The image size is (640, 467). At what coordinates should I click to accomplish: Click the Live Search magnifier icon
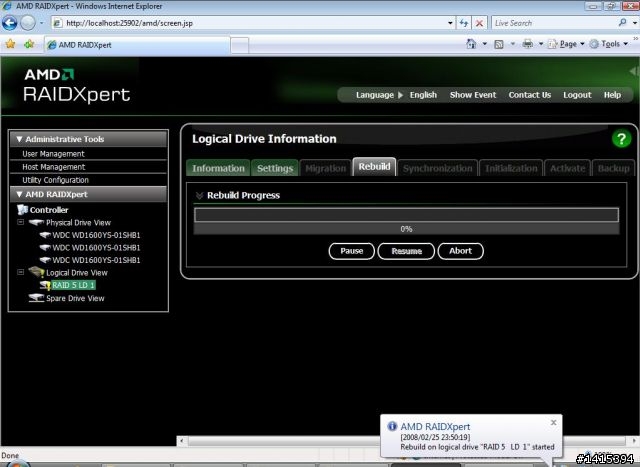click(x=622, y=22)
